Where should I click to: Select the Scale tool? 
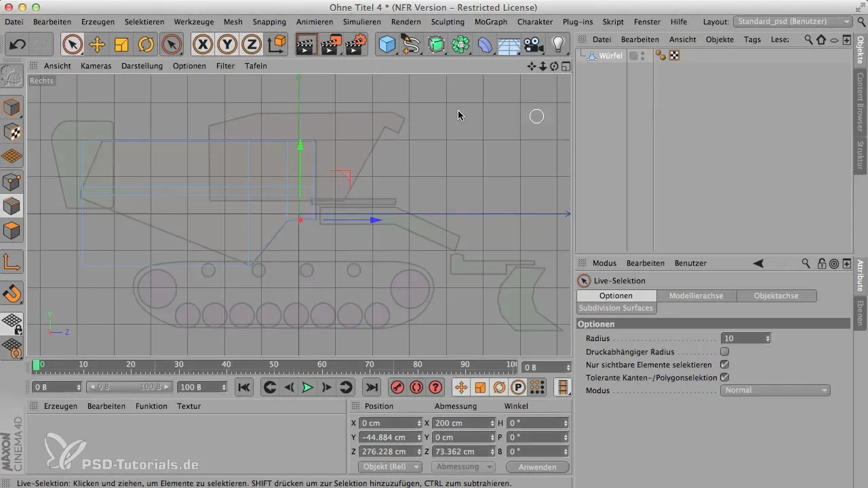pyautogui.click(x=121, y=45)
